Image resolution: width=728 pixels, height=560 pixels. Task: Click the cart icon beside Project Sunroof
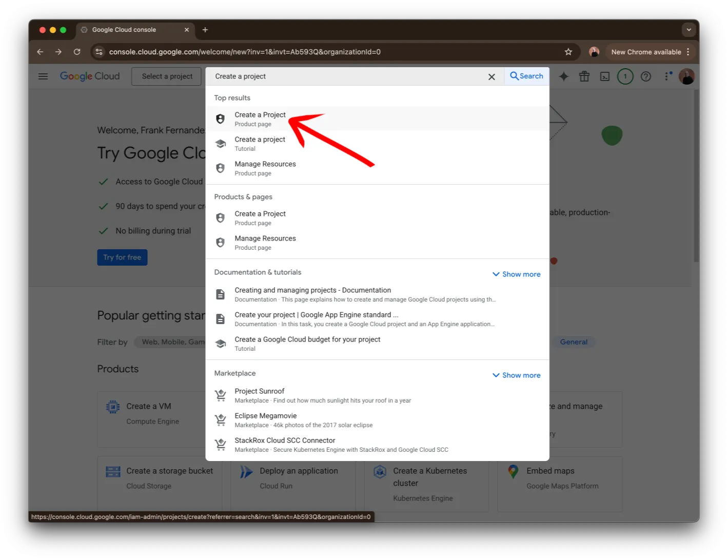pos(221,395)
